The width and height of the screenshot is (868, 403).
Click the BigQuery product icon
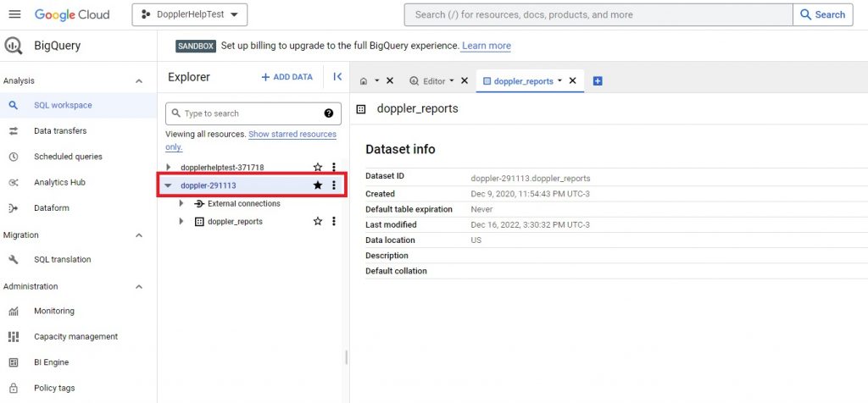click(14, 46)
